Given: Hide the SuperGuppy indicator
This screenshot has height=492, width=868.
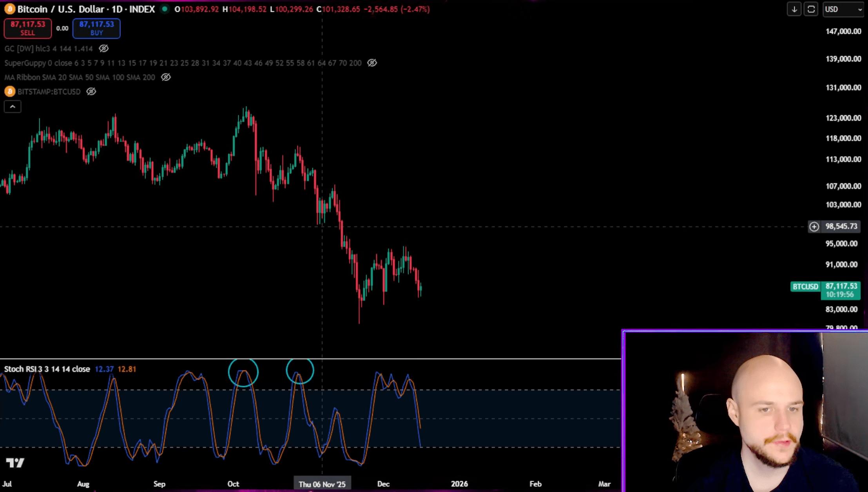Looking at the screenshot, I should [372, 63].
